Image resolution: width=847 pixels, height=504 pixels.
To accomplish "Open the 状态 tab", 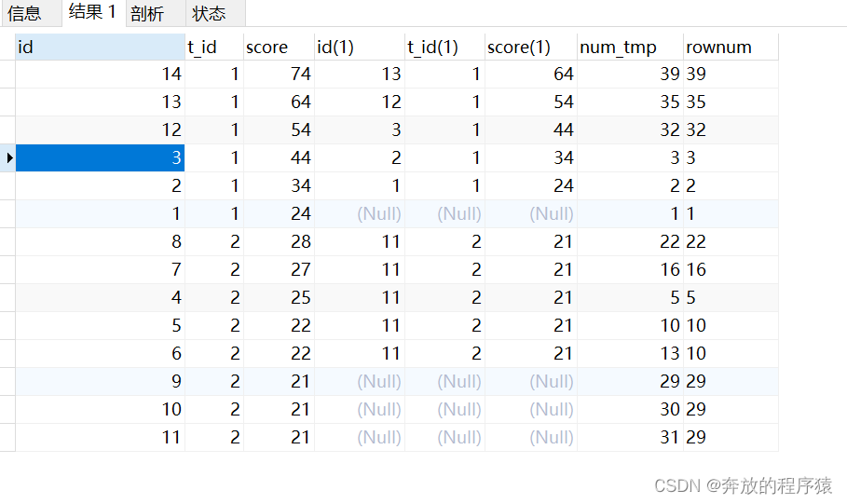I will (209, 13).
